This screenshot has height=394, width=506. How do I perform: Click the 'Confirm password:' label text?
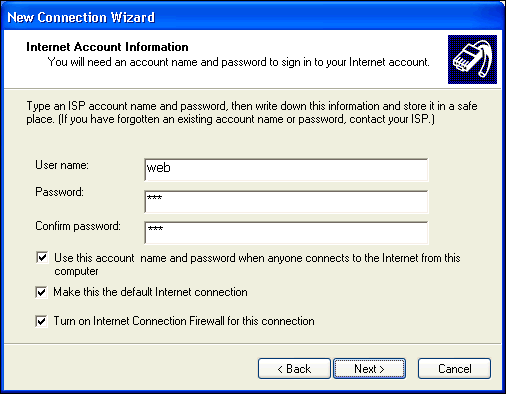click(78, 226)
